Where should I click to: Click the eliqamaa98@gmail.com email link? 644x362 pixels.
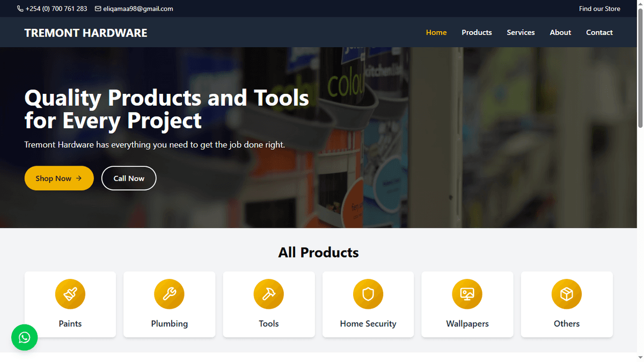tap(138, 9)
